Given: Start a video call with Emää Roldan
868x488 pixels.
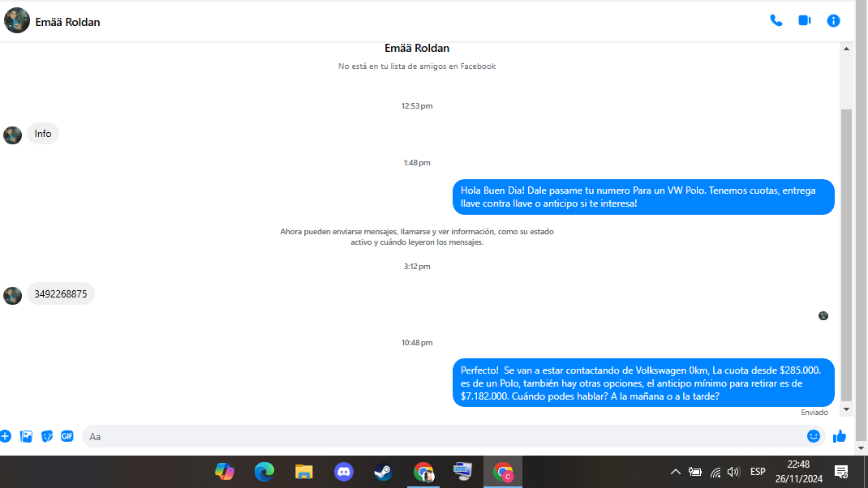Looking at the screenshot, I should (x=805, y=20).
